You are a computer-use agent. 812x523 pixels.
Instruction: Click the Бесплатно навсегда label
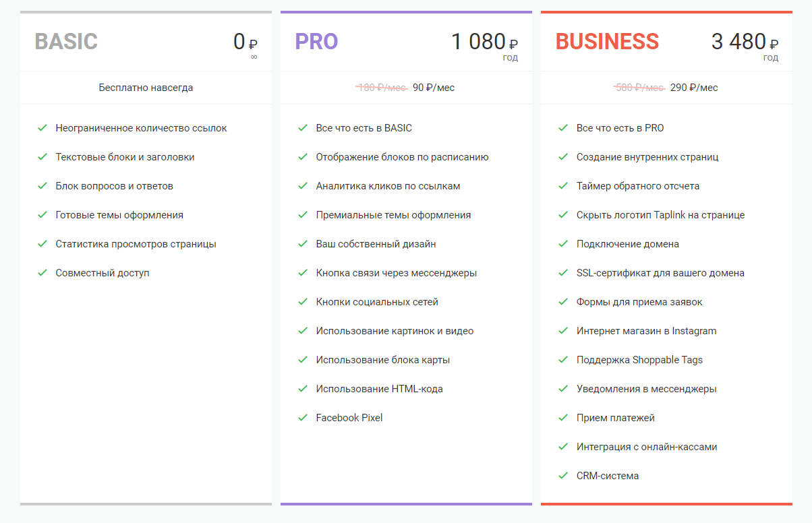[146, 88]
